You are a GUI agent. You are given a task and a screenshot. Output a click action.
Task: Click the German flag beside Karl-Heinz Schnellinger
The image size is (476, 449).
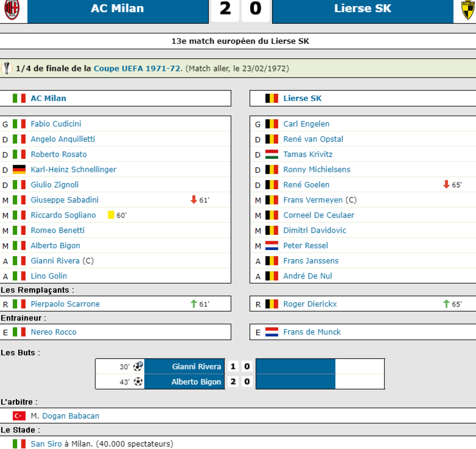pyautogui.click(x=19, y=169)
